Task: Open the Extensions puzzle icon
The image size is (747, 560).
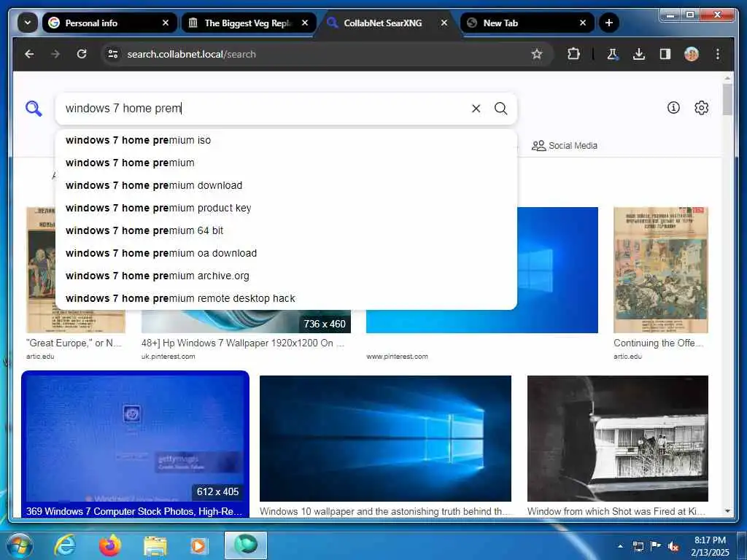Action: [x=573, y=54]
